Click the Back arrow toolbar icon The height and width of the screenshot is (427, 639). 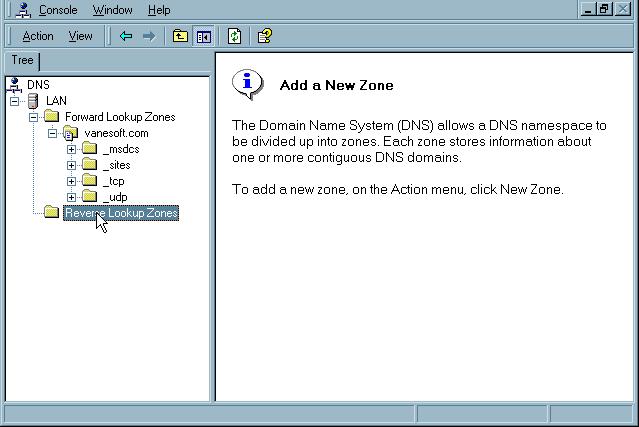pyautogui.click(x=126, y=36)
